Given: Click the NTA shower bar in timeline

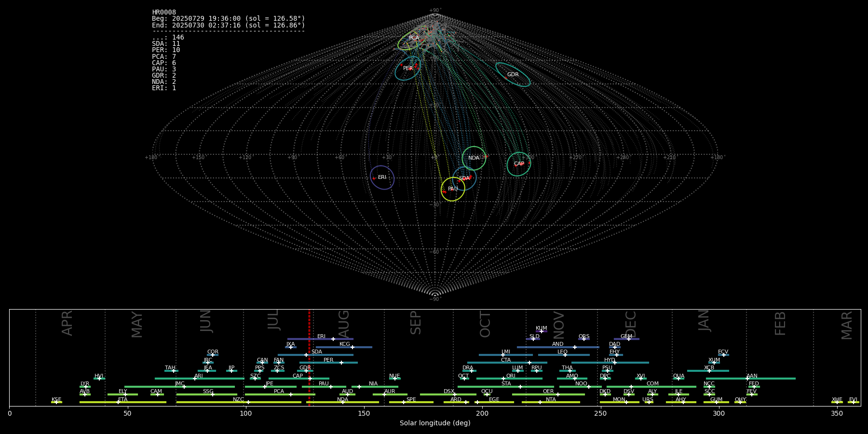Looking at the screenshot, I should coord(551,402).
